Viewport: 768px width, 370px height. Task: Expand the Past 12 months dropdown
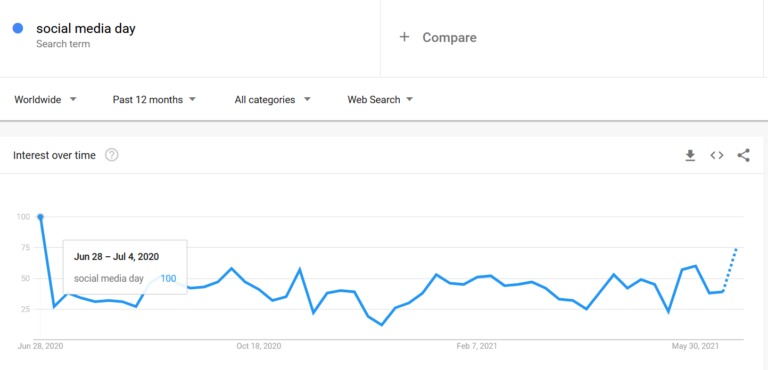(x=154, y=99)
